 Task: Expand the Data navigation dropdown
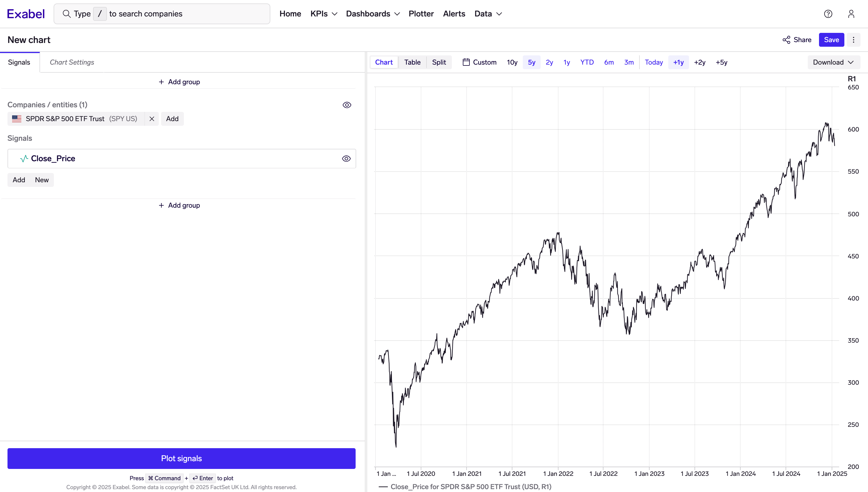tap(488, 13)
